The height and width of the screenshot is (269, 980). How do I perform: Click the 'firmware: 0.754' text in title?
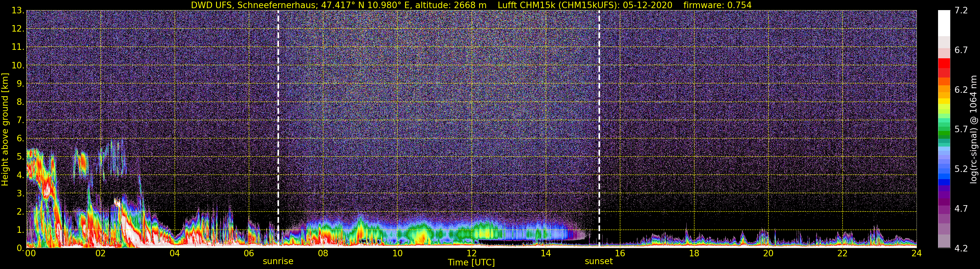click(x=718, y=5)
